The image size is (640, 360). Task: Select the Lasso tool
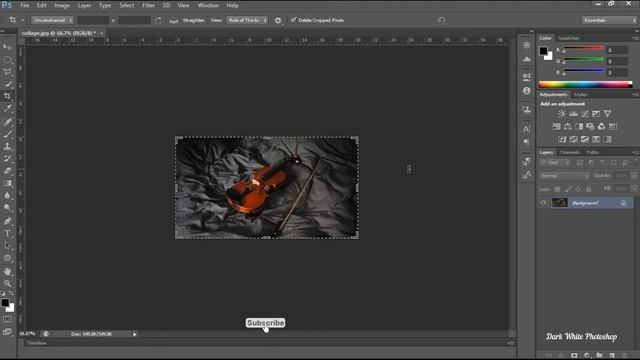[x=7, y=72]
